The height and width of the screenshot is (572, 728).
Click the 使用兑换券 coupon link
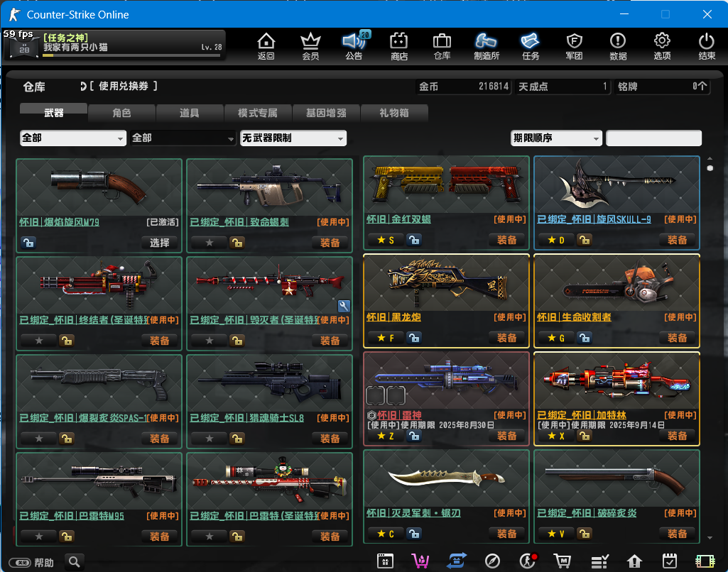[x=123, y=86]
